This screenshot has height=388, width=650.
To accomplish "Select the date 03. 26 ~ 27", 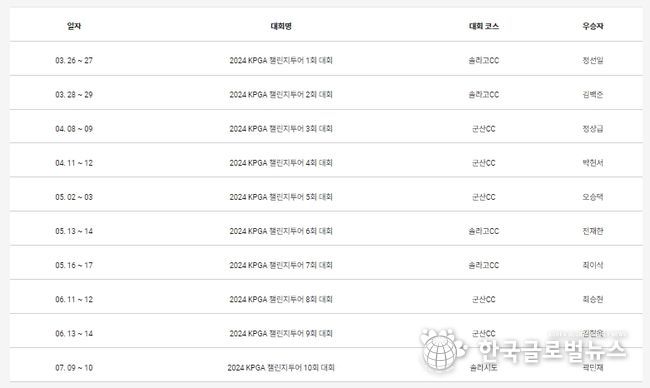I will (74, 61).
